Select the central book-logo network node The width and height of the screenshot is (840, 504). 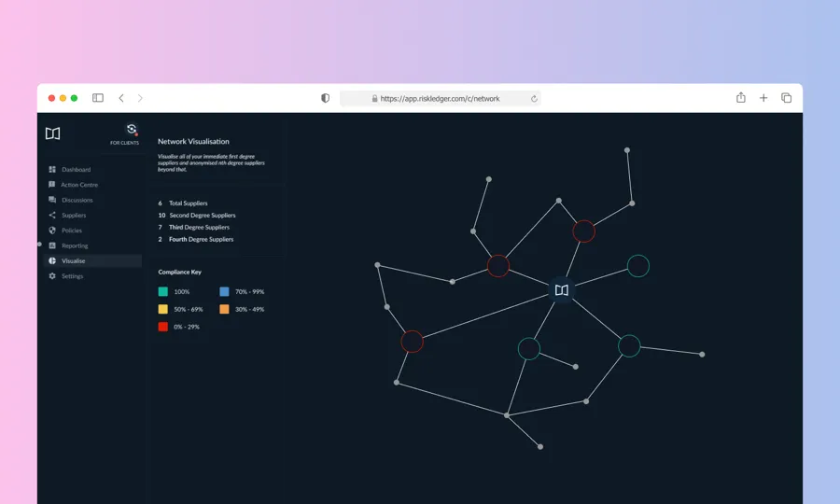(562, 290)
